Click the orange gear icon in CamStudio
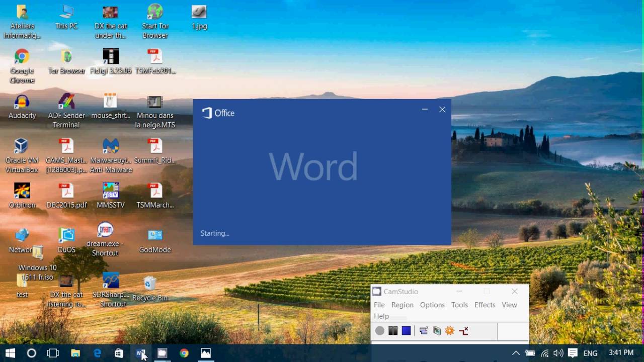Image resolution: width=644 pixels, height=362 pixels. click(x=450, y=331)
